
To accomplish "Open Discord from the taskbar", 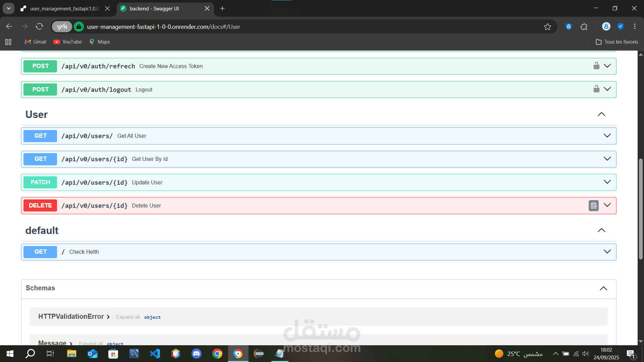I will click(197, 354).
